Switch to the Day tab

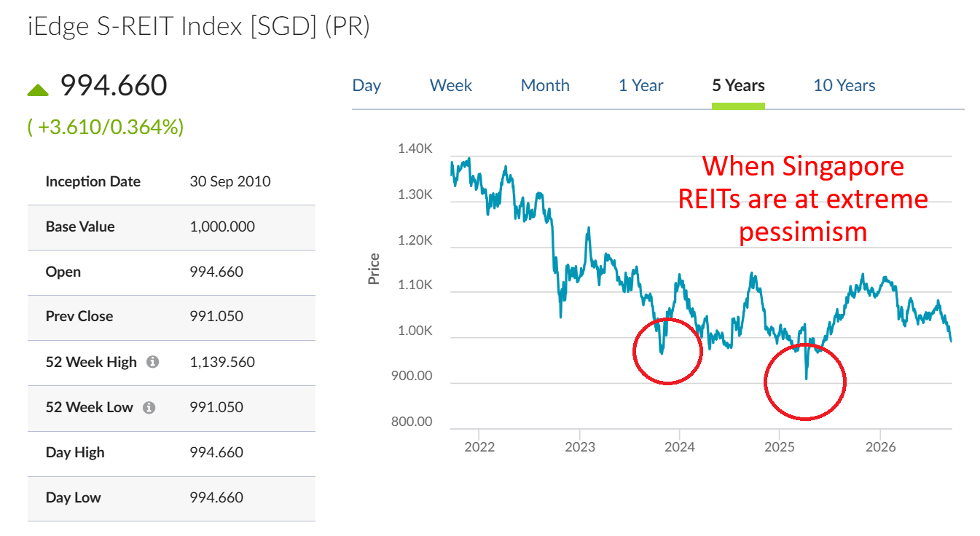366,85
